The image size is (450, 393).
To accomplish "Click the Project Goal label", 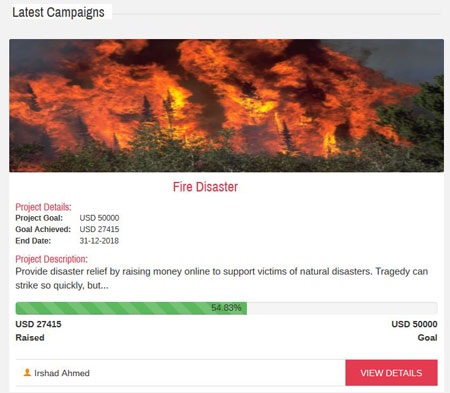I will point(39,218).
